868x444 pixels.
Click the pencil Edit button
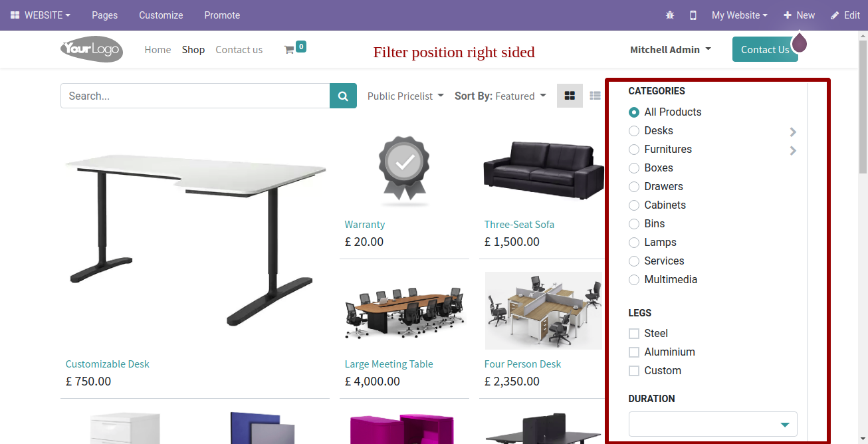click(845, 15)
